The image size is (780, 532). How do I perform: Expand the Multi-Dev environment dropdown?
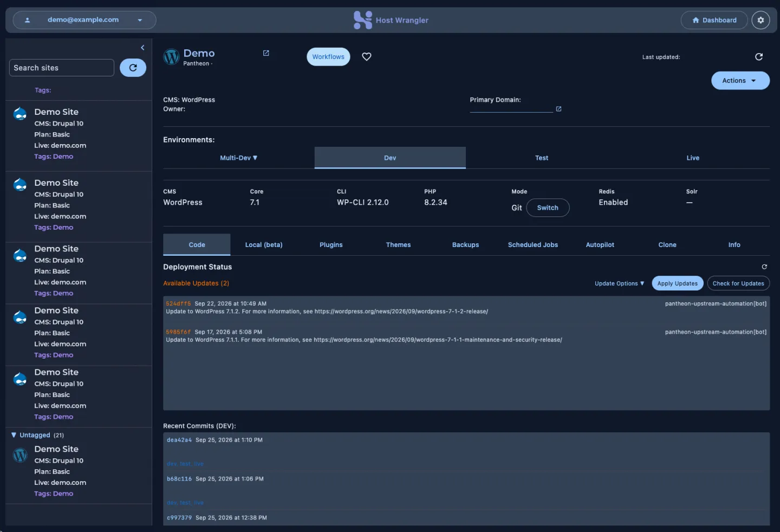tap(238, 158)
